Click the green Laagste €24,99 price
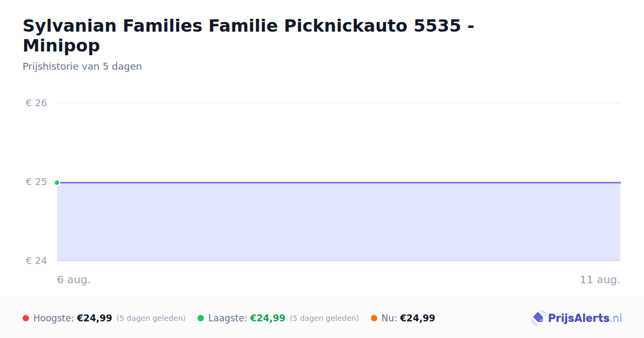Screen dimensions: 644x338 click(x=268, y=318)
